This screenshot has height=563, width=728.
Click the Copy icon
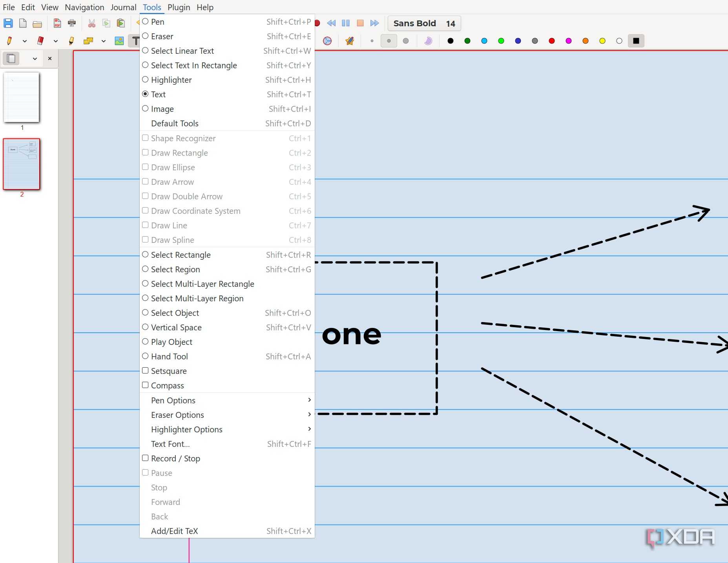106,23
